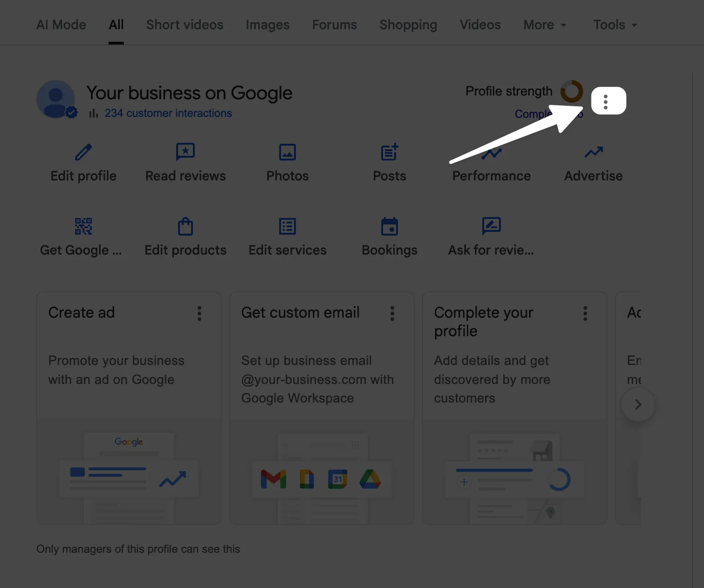Switch to the Images tab
Image resolution: width=704 pixels, height=588 pixels.
coord(268,25)
